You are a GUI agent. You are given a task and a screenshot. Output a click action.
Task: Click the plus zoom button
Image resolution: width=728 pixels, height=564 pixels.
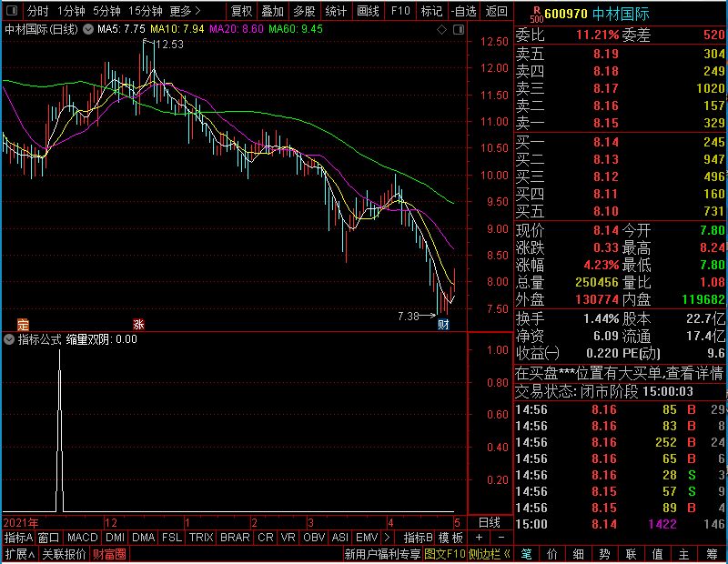coord(479,538)
